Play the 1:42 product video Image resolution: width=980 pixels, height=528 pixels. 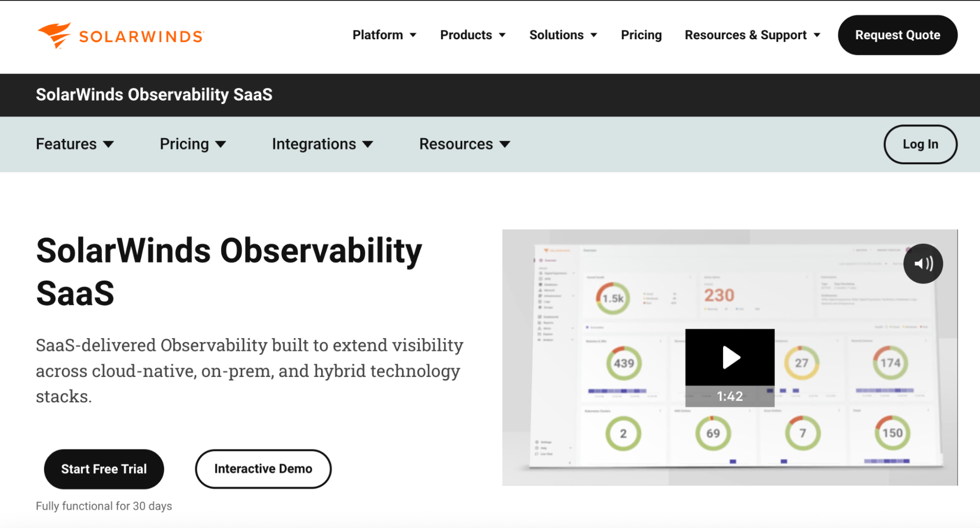(x=730, y=358)
